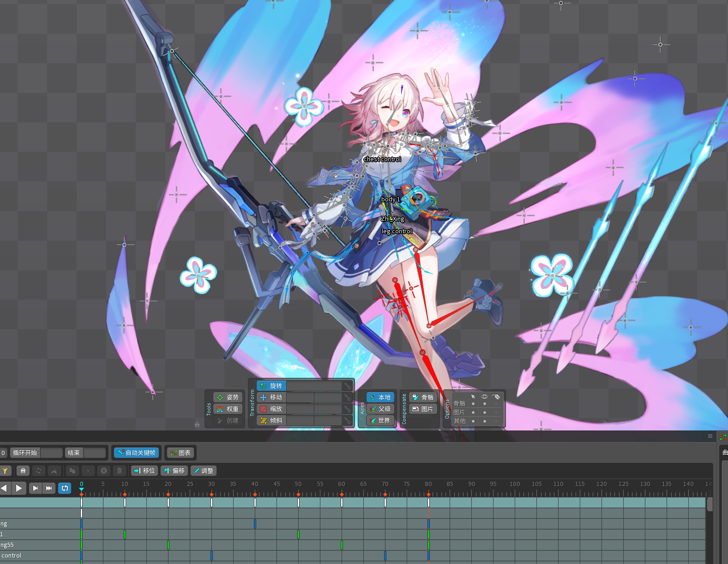Click the second 缩放 value field
Screen dimensions: 728x564
pos(328,409)
